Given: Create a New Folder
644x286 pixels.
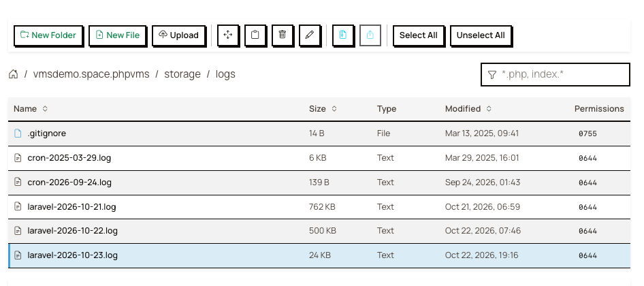Looking at the screenshot, I should click(x=48, y=35).
